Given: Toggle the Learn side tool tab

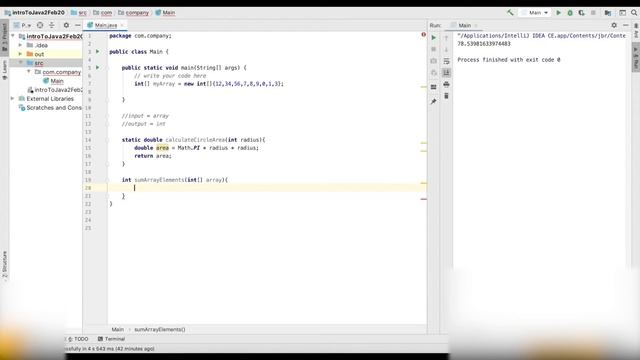Looking at the screenshot, I should (4, 69).
